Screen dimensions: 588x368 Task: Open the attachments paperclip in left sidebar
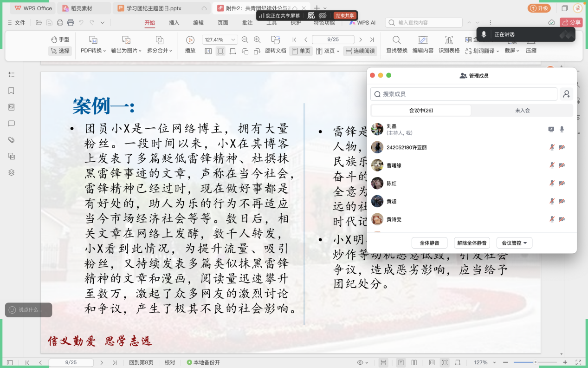(12, 140)
